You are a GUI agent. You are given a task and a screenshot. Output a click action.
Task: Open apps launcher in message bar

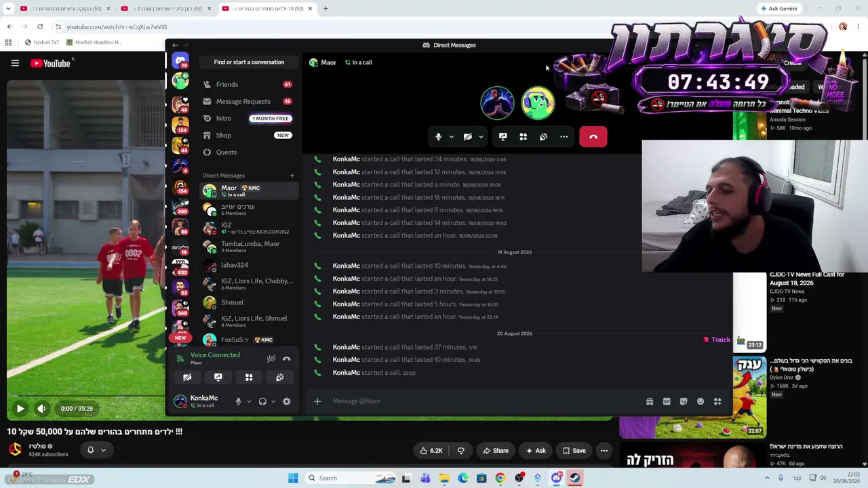[717, 401]
